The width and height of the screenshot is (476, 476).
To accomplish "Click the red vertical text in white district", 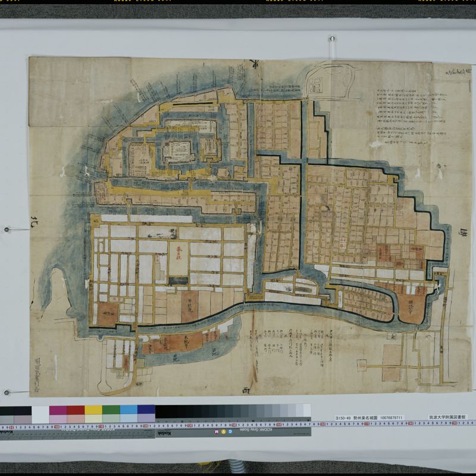I will 176,255.
